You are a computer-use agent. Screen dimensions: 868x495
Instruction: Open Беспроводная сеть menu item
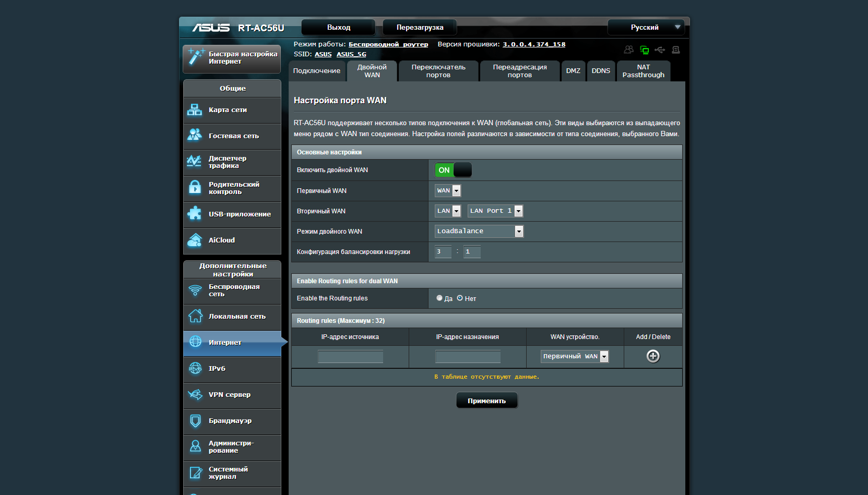click(232, 291)
